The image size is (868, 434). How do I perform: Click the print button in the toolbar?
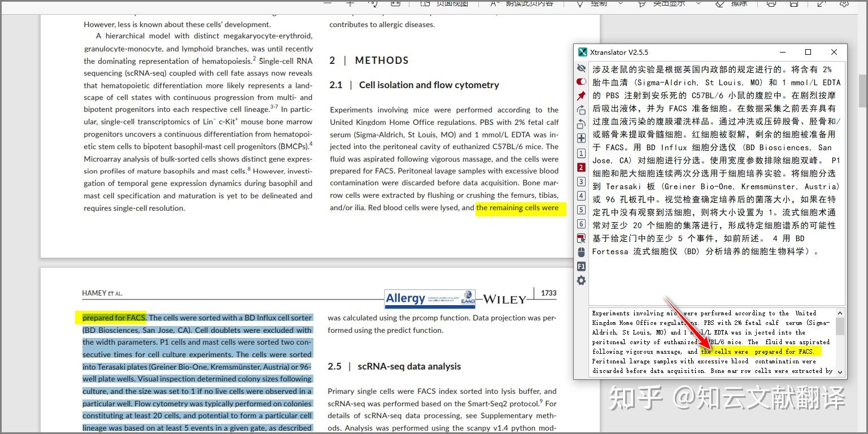(x=770, y=4)
